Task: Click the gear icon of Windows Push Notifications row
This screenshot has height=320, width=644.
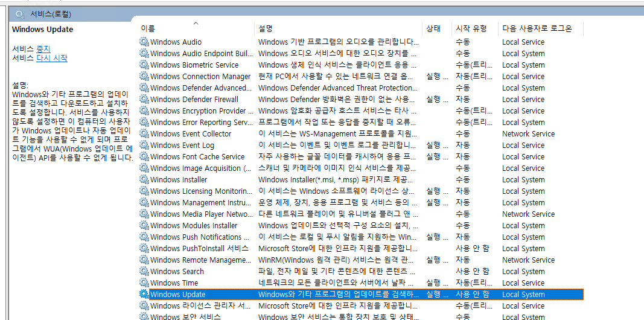Action: click(x=144, y=237)
